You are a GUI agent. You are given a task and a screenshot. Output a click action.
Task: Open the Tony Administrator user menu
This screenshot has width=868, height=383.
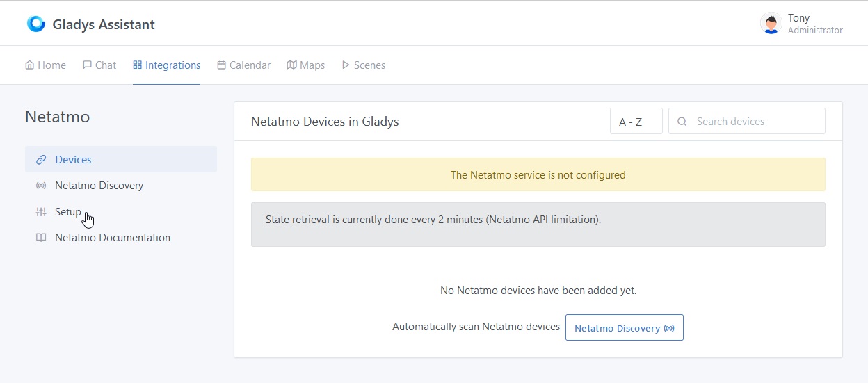[x=801, y=24]
